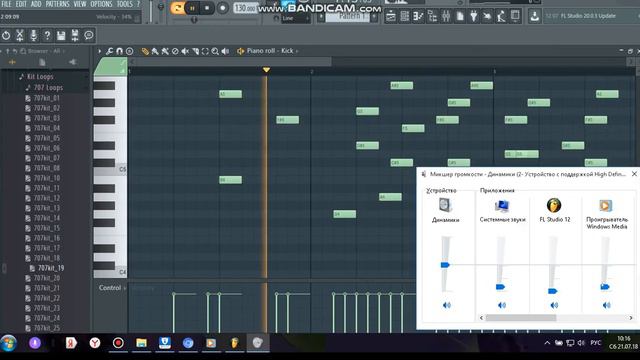
Task: Select the Slice tool
Action: coord(196,51)
